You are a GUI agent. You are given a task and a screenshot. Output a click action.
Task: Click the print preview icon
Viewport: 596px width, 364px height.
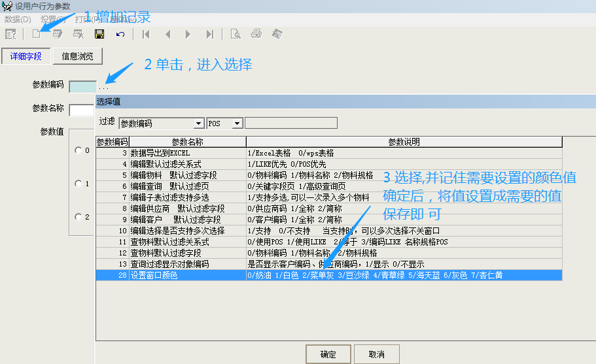[x=236, y=34]
